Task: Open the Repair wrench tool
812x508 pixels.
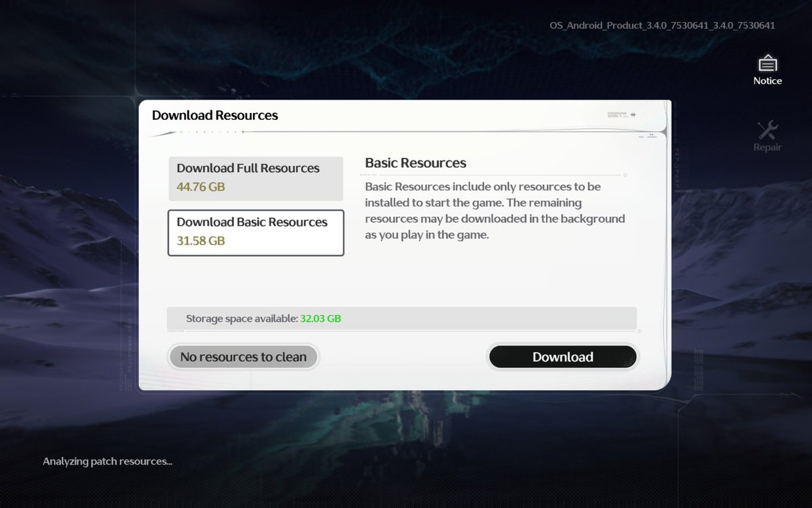Action: (x=767, y=136)
